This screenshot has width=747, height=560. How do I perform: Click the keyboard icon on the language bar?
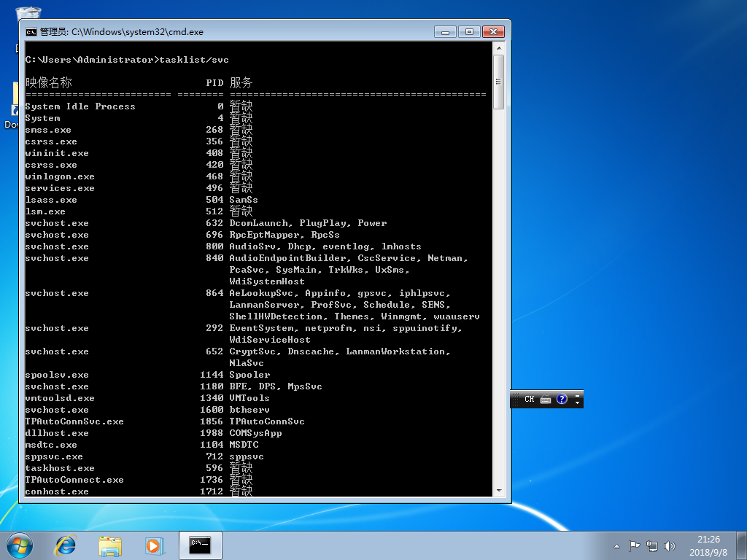(546, 400)
